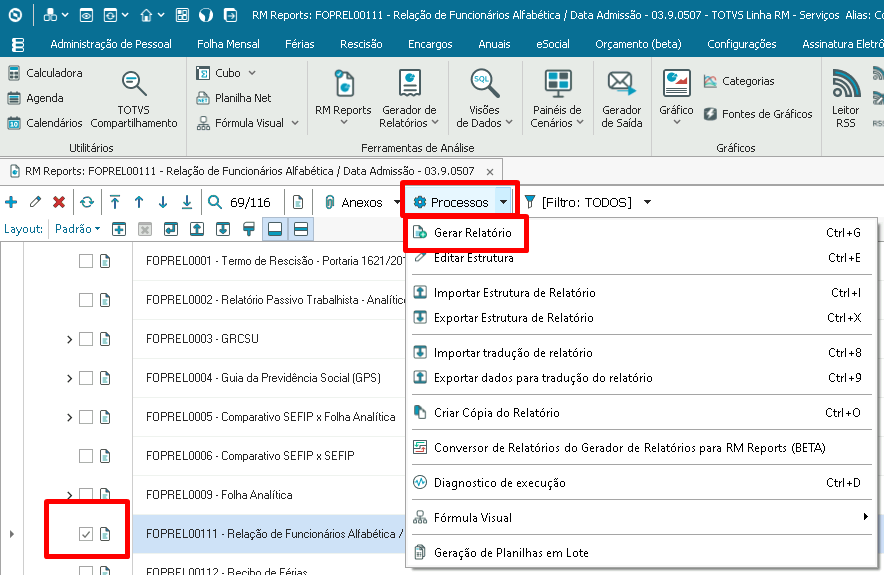Image resolution: width=884 pixels, height=575 pixels.
Task: Open Painéis de Cenários
Action: click(557, 99)
